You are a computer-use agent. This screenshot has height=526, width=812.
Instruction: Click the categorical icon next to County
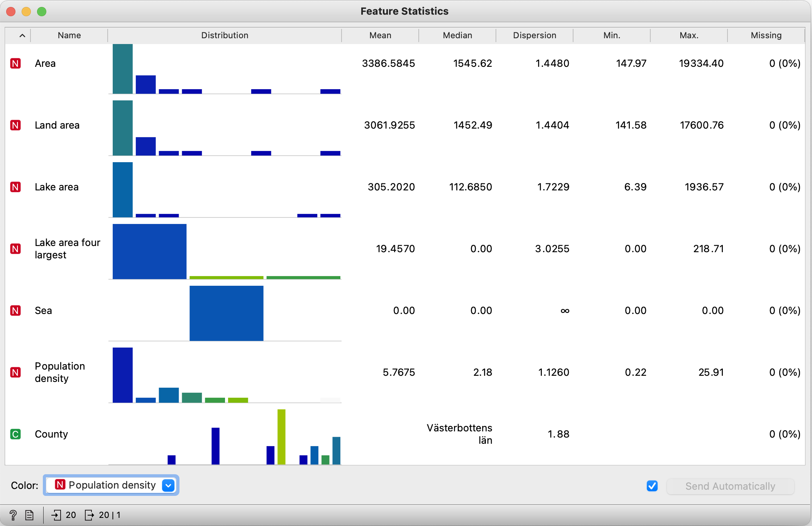[x=15, y=434]
